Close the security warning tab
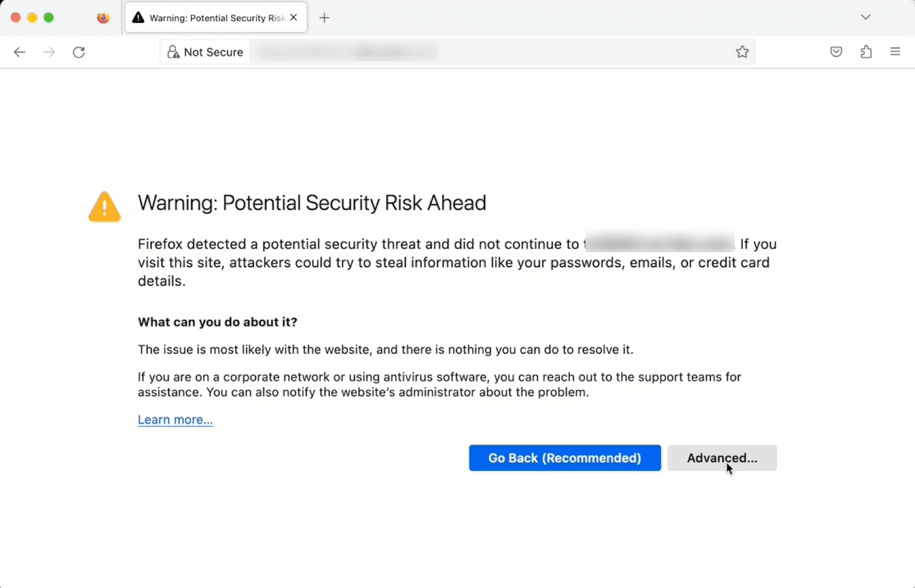 pyautogui.click(x=294, y=18)
